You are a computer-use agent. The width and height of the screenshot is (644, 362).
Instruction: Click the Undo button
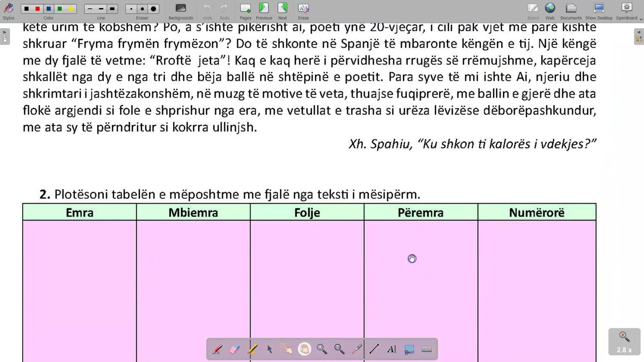[207, 11]
